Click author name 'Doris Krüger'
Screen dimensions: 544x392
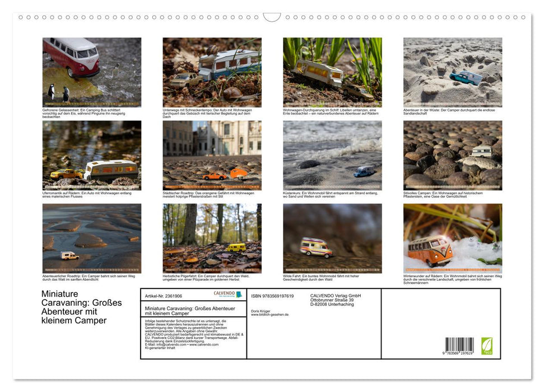261,311
